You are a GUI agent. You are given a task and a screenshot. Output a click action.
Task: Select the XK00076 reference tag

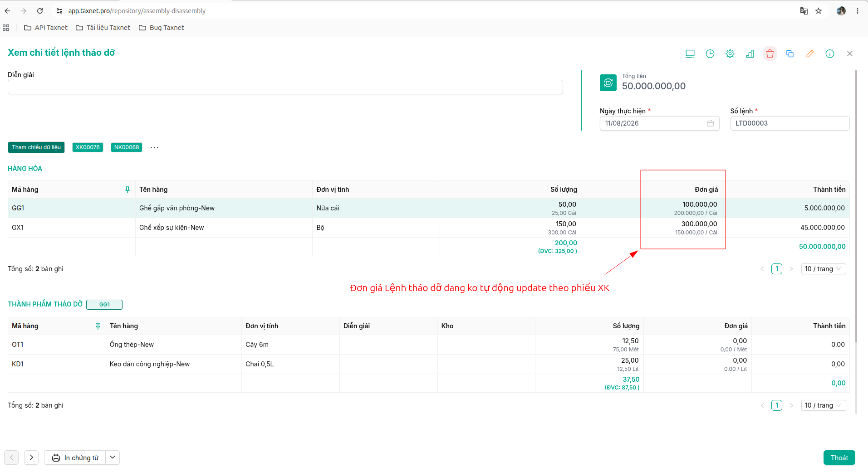88,147
